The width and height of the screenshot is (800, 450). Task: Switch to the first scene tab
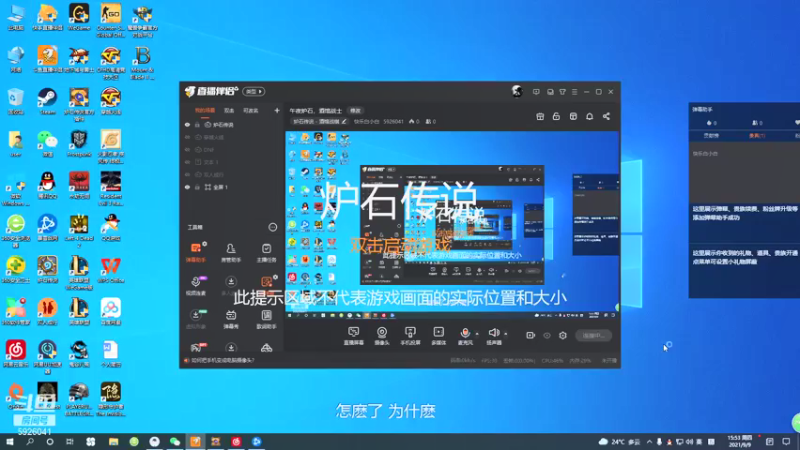[205, 110]
